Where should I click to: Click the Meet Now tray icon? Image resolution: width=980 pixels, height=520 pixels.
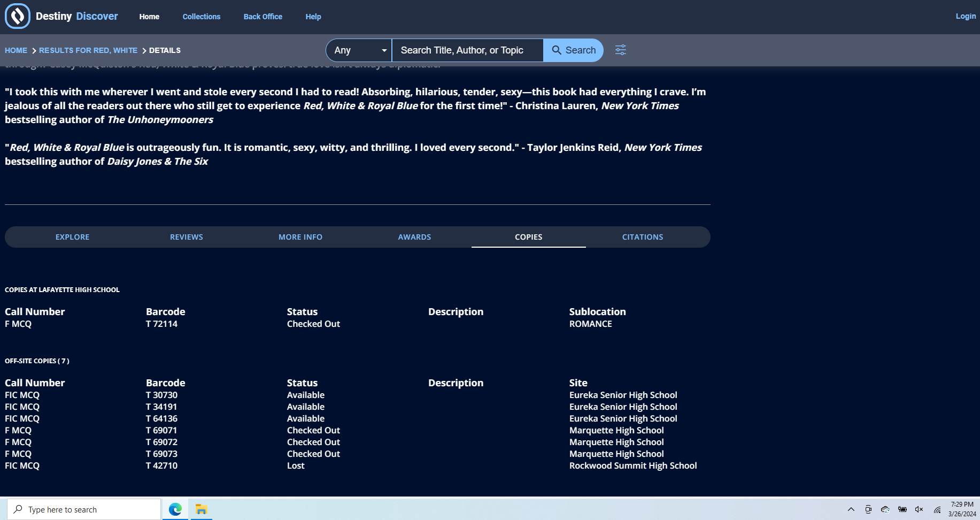coord(868,509)
